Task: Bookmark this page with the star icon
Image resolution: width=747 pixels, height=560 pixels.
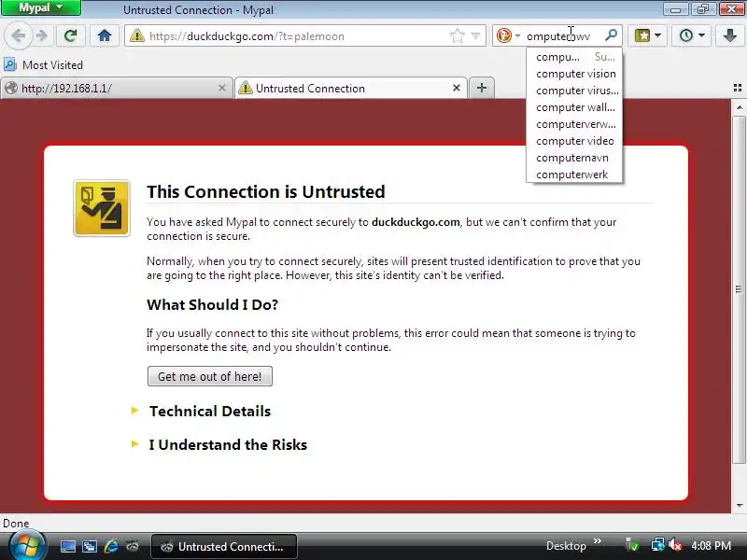Action: [x=457, y=35]
